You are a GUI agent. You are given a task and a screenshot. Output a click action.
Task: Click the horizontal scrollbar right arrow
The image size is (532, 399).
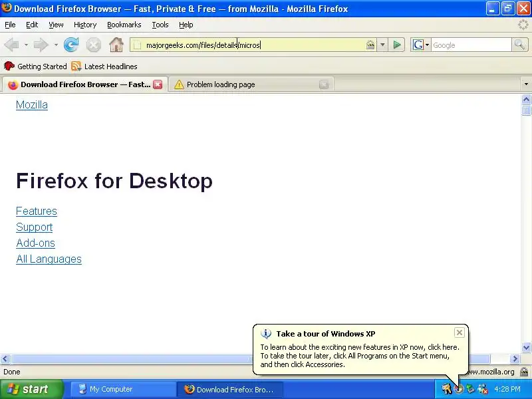[515, 358]
